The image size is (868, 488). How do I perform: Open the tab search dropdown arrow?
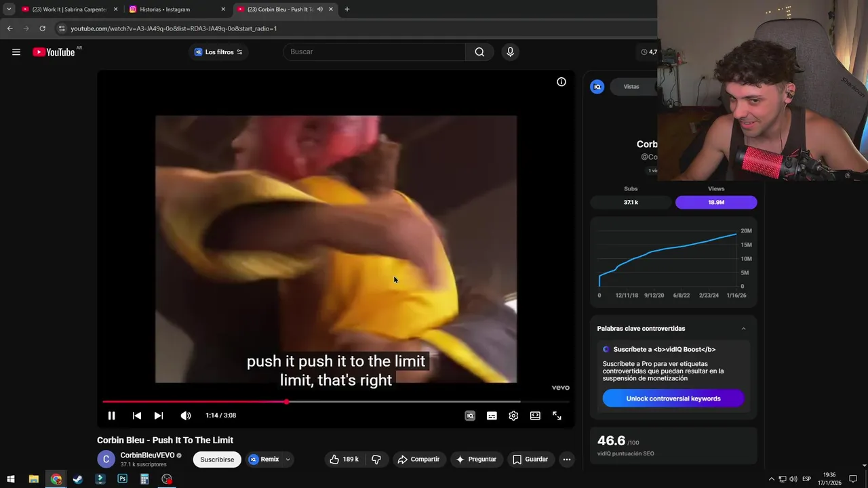click(9, 9)
